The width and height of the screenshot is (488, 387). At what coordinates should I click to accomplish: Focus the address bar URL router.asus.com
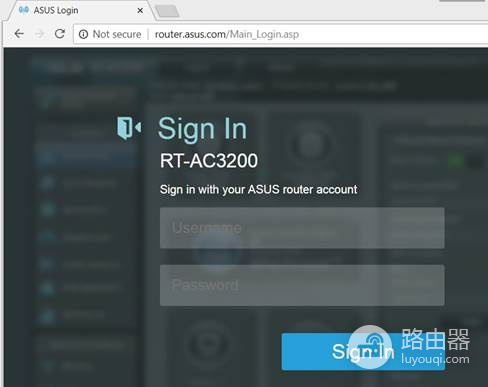coord(227,34)
